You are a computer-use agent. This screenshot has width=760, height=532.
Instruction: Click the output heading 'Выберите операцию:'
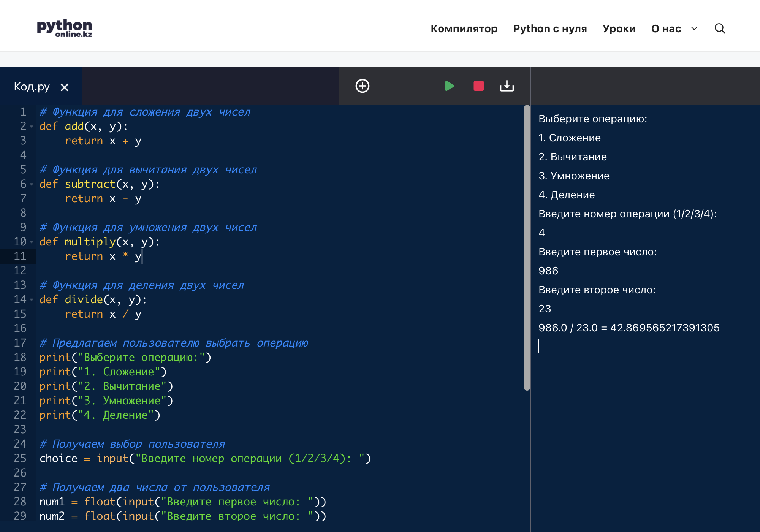[x=593, y=119]
